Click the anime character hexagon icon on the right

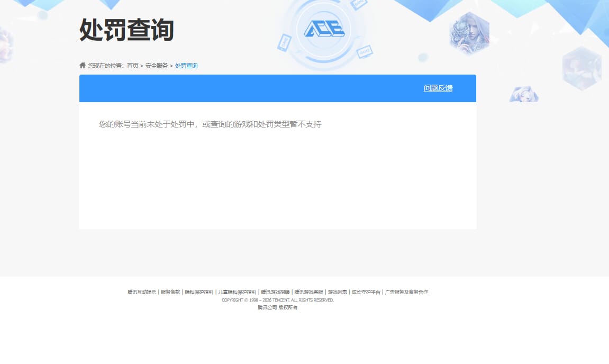[x=523, y=95]
